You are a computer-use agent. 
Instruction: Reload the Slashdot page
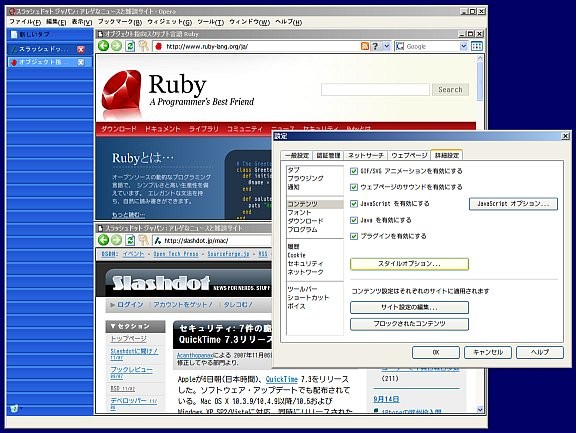[x=130, y=240]
